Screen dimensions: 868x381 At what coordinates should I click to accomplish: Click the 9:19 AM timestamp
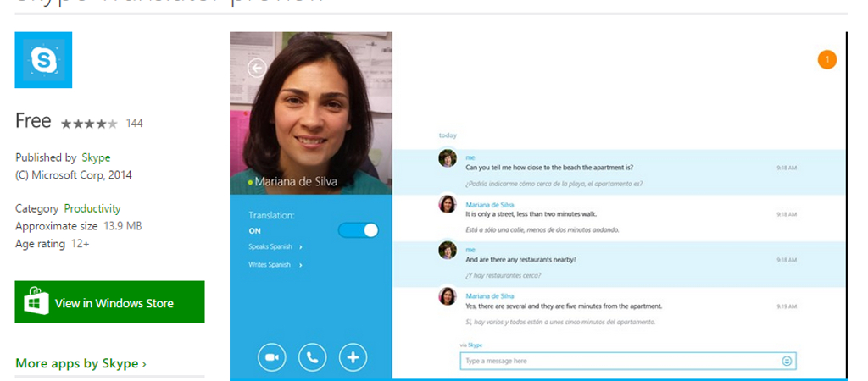click(x=786, y=306)
